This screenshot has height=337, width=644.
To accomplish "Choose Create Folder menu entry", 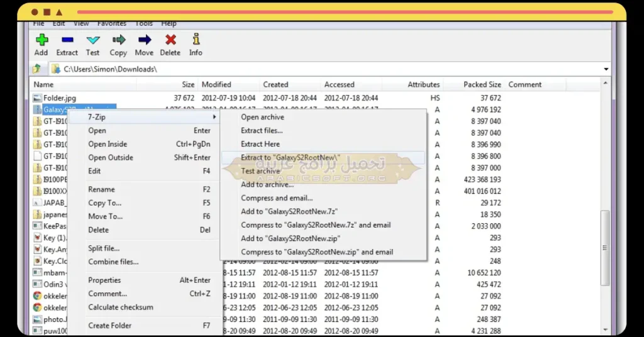I will 144,326.
